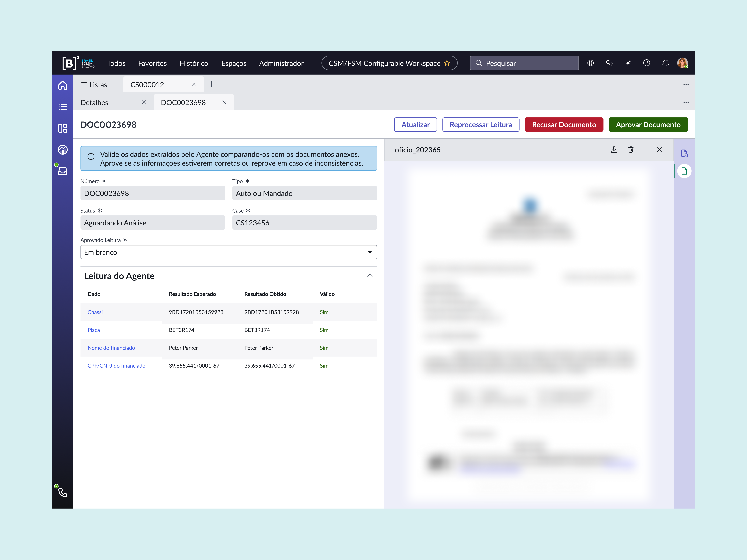Add a new tab with plus icon

[x=211, y=84]
